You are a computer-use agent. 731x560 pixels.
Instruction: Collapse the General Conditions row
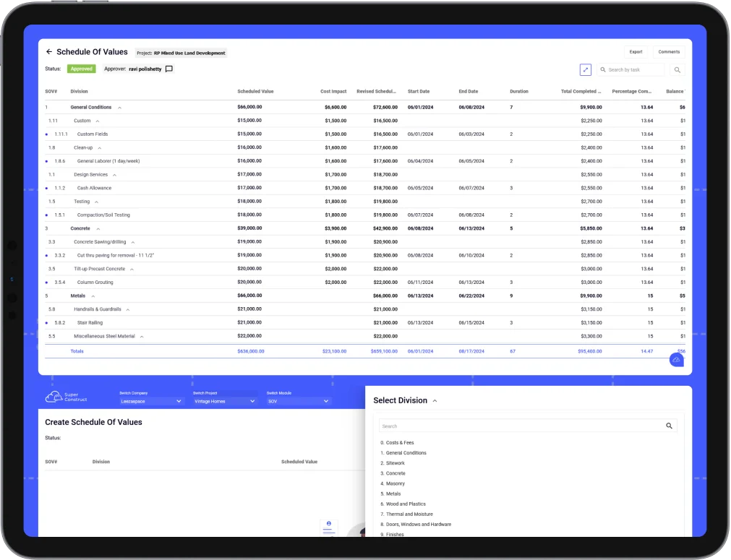pyautogui.click(x=120, y=108)
